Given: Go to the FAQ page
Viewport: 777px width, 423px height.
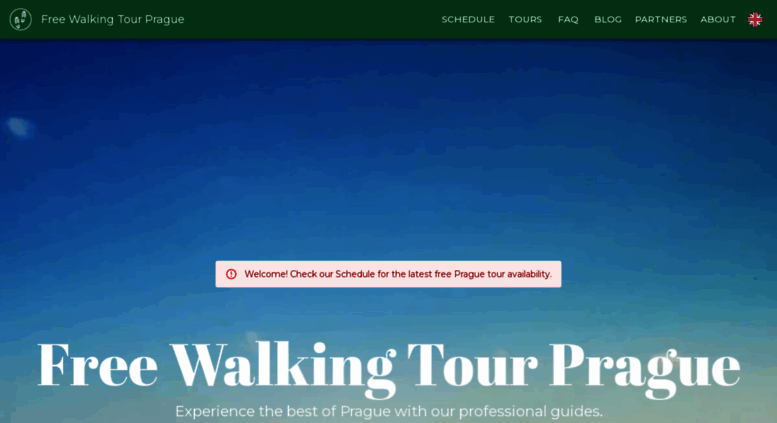Looking at the screenshot, I should point(568,19).
